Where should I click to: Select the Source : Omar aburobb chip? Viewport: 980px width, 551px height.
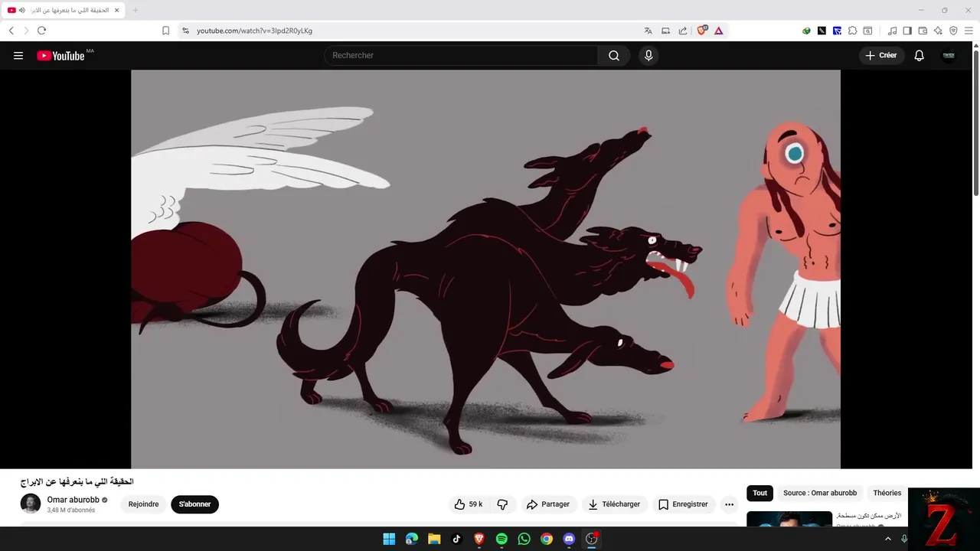[820, 493]
